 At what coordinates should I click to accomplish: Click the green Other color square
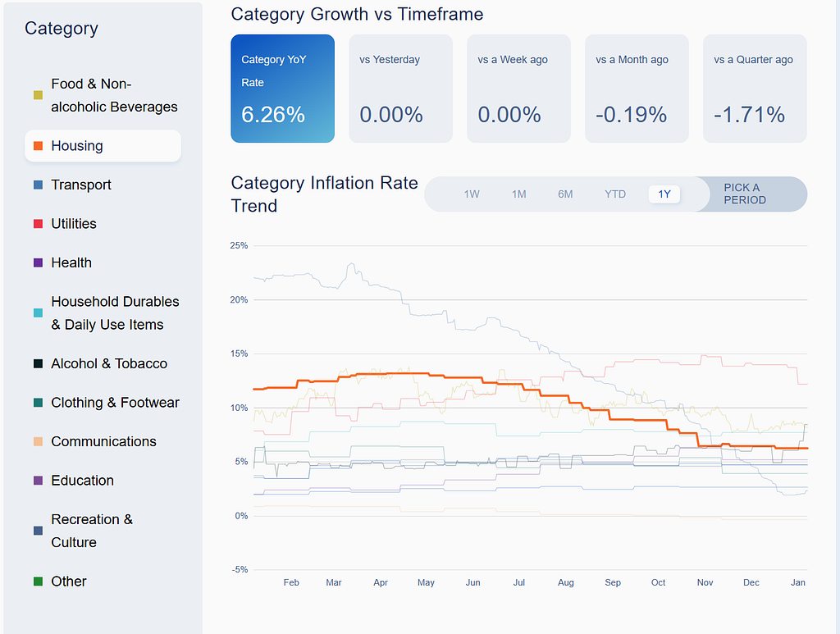click(x=38, y=582)
